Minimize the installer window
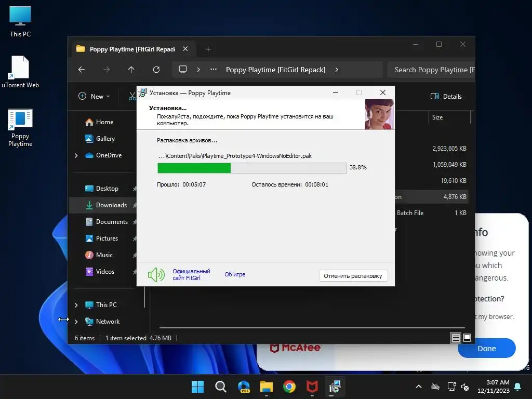This screenshot has height=399, width=532. point(336,92)
